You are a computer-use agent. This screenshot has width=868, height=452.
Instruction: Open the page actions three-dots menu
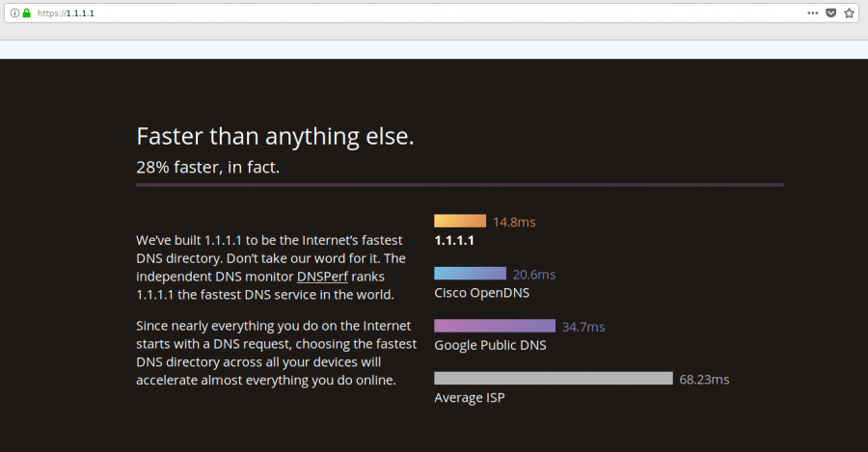point(812,13)
